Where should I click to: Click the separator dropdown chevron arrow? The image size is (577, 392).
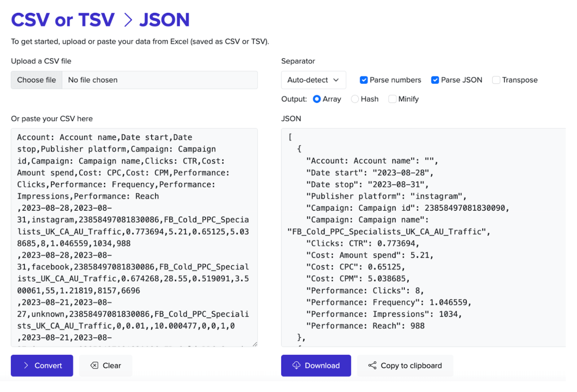(336, 80)
